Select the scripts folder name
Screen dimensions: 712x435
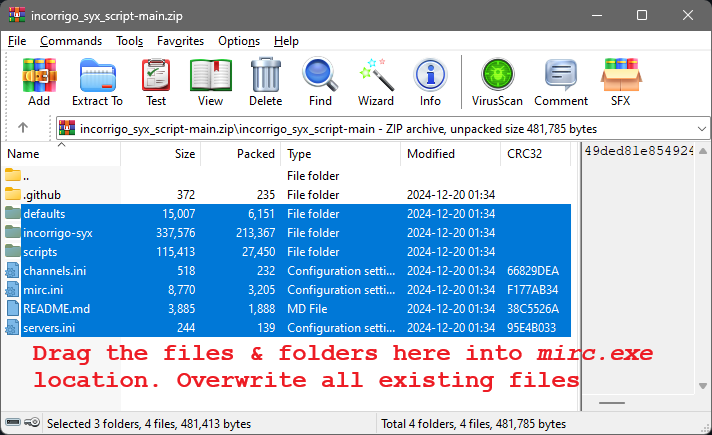tap(40, 252)
